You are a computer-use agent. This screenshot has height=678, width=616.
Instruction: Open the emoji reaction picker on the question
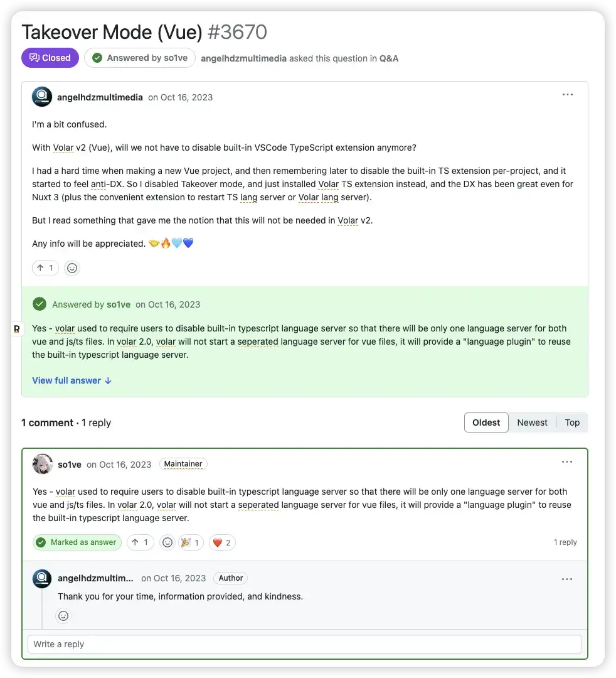pyautogui.click(x=72, y=268)
